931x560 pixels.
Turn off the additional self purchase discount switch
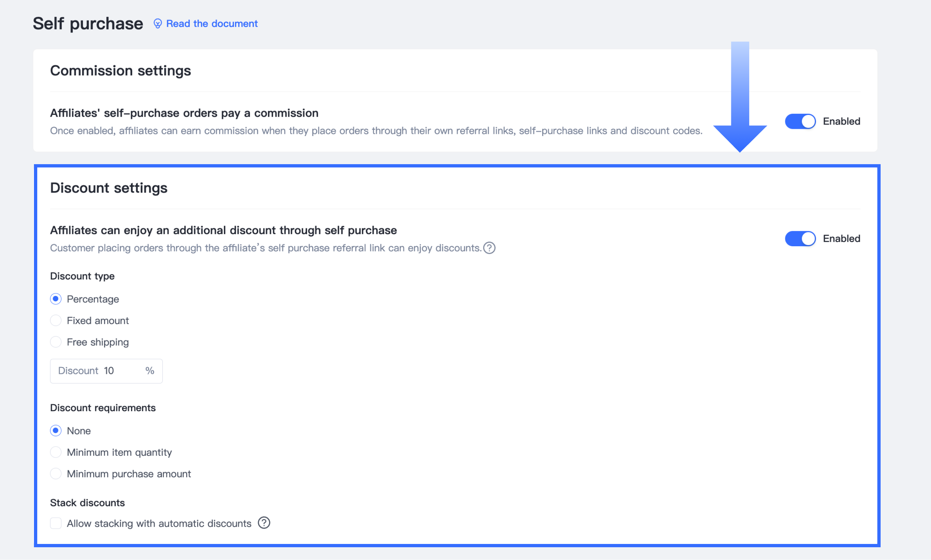800,239
